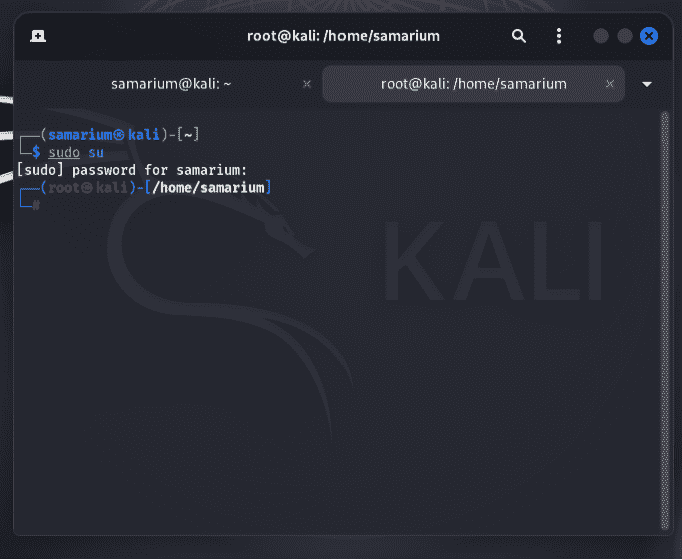
Task: Click the samarium@kali prompt text
Action: [104, 135]
